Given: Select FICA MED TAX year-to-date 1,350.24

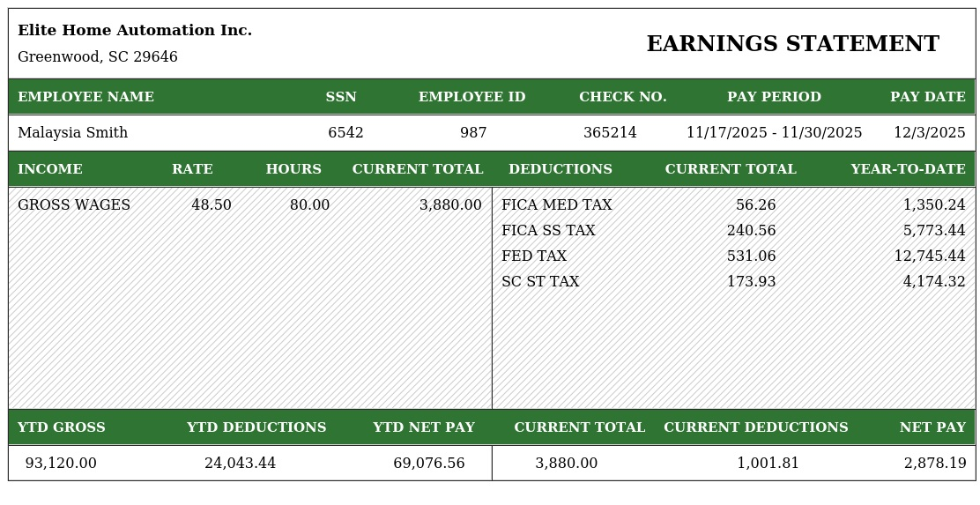Looking at the screenshot, I should [x=934, y=205].
